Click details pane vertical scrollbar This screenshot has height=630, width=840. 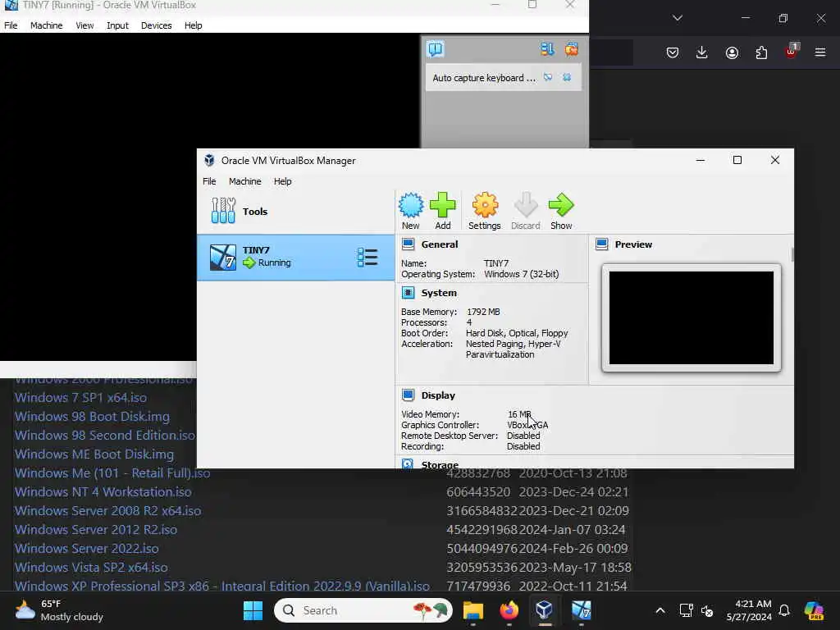coord(792,255)
